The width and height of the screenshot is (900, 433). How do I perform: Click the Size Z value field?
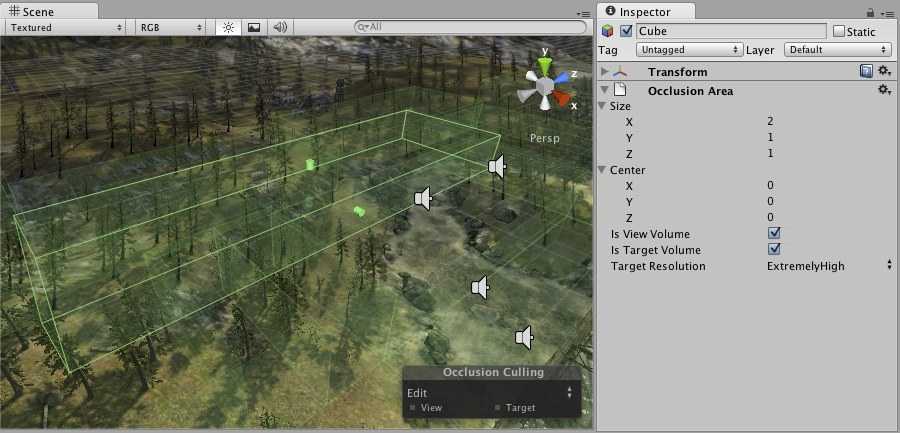click(x=770, y=153)
